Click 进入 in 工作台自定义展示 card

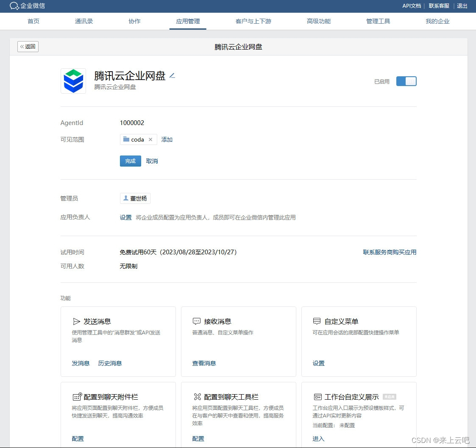click(x=318, y=439)
